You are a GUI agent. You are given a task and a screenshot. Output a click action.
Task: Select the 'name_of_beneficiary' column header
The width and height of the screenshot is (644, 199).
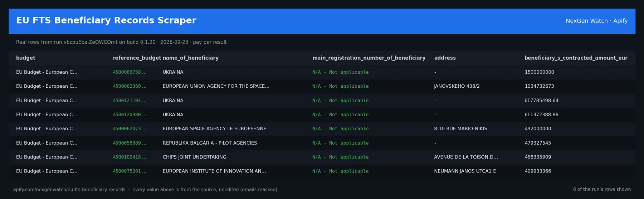pyautogui.click(x=191, y=58)
